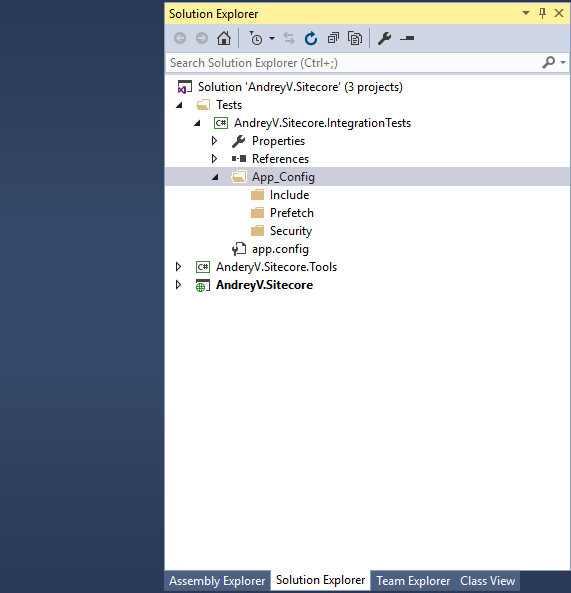Expand the AndreyV.Sitecore web project
Screen dimensions: 571x593
[x=178, y=285]
